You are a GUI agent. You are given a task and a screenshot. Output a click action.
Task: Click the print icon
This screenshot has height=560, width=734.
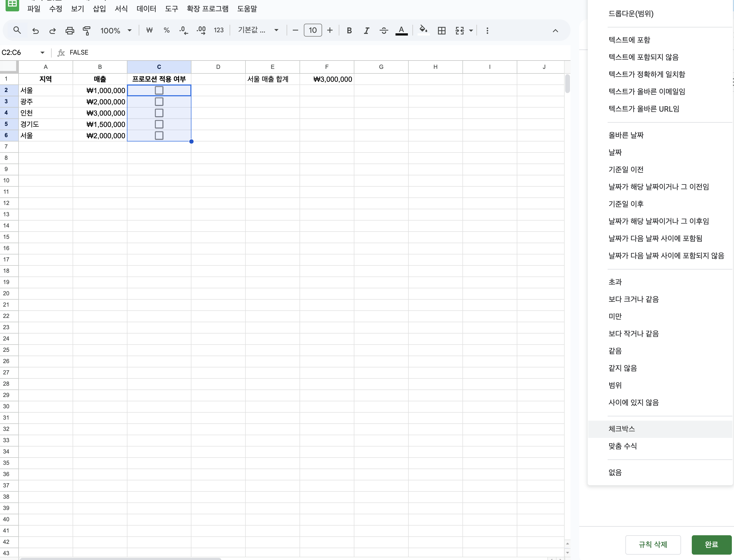point(70,31)
